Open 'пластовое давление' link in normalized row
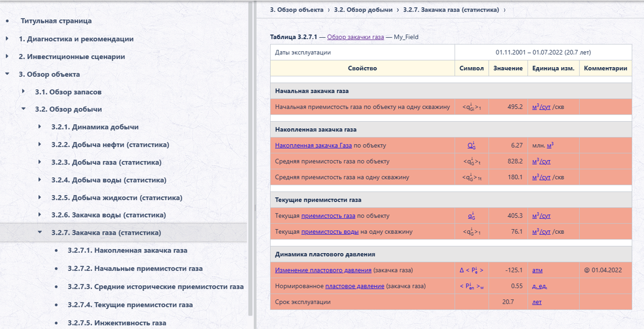This screenshot has width=644, height=329. click(x=355, y=286)
